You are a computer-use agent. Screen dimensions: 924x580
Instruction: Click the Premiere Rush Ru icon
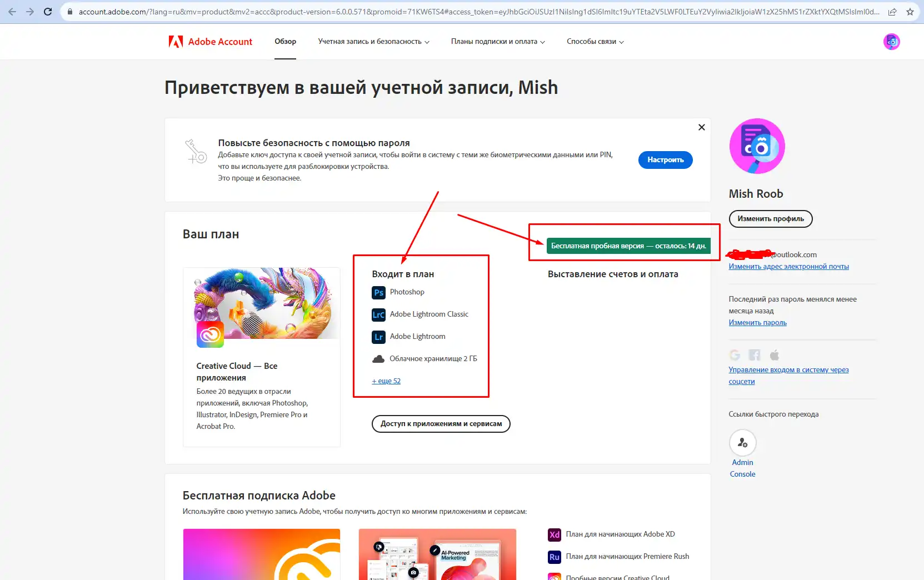[554, 557]
